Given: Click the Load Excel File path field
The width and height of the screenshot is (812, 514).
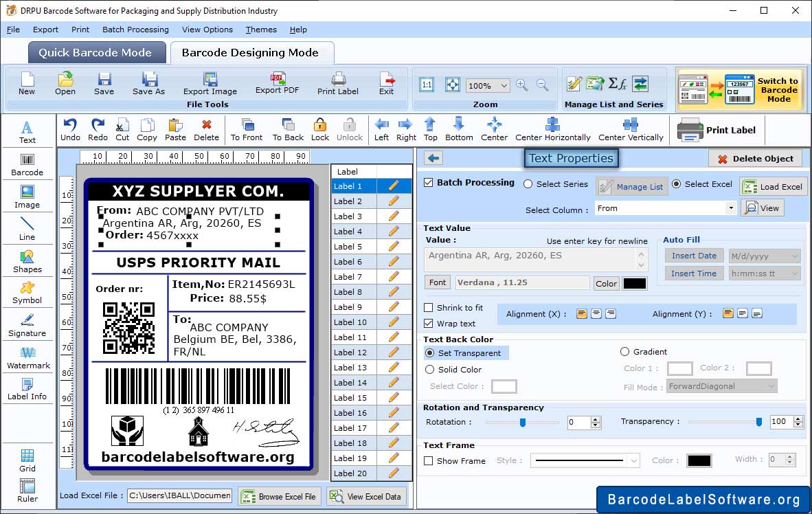Looking at the screenshot, I should point(179,495).
